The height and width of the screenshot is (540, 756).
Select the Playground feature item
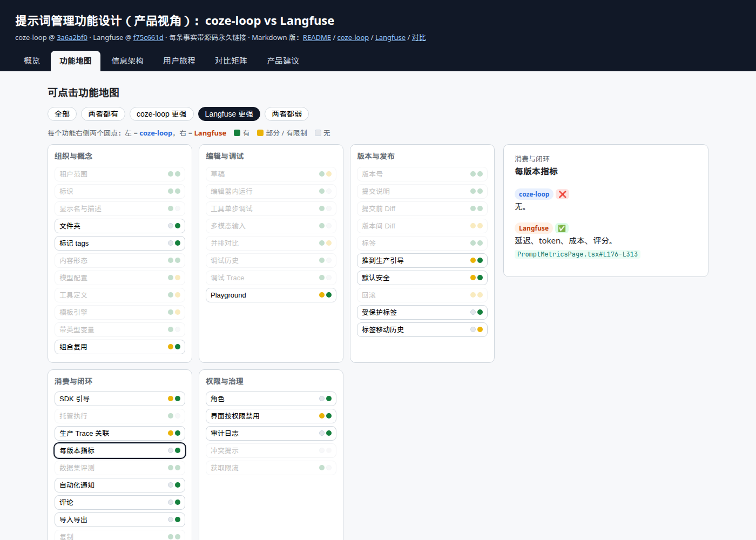(x=271, y=295)
